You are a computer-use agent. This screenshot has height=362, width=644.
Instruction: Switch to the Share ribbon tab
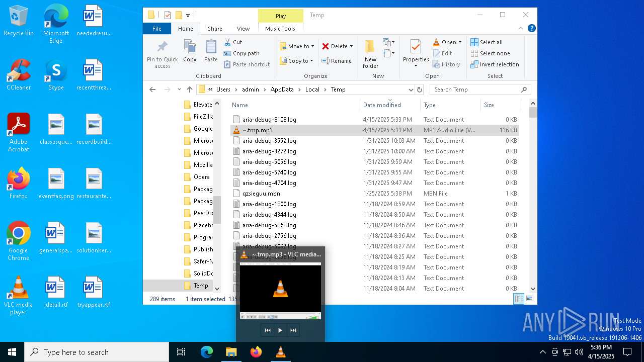tap(215, 29)
